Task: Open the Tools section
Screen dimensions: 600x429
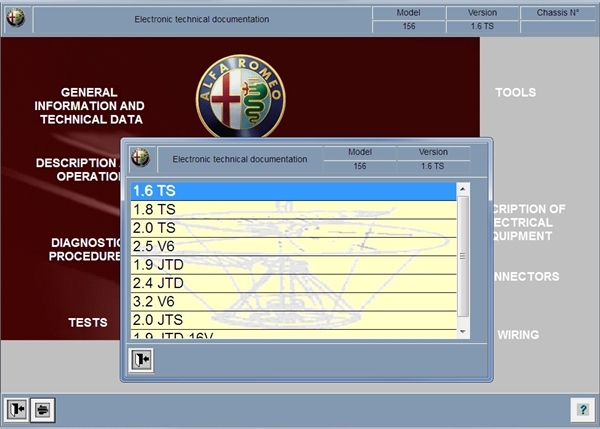Action: click(x=516, y=92)
